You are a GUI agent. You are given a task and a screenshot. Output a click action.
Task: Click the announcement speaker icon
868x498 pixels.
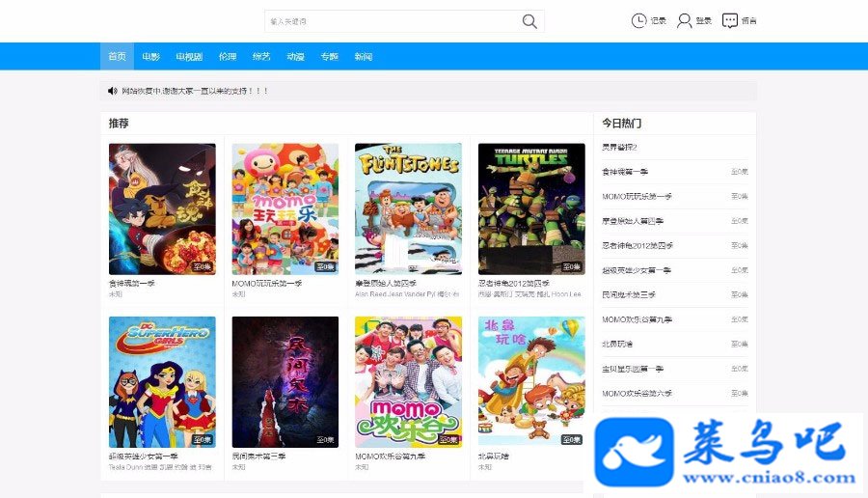tap(113, 91)
